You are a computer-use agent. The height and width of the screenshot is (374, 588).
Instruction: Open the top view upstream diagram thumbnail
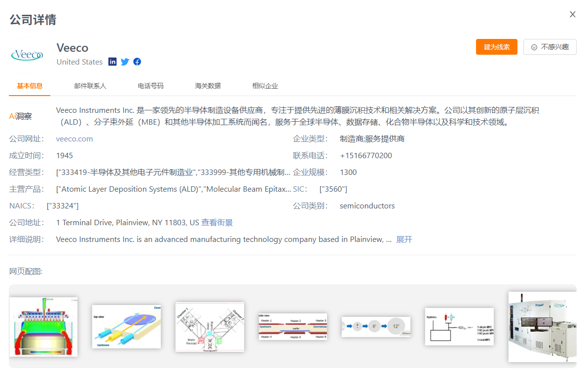tap(126, 326)
